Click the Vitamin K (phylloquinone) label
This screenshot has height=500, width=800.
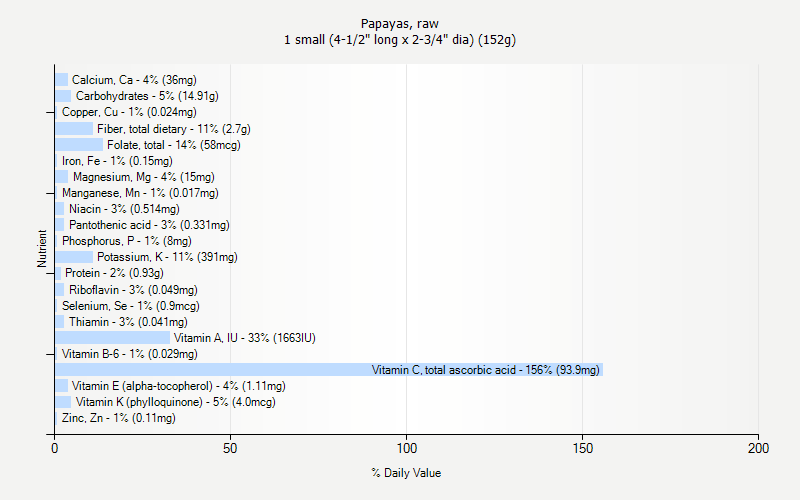tap(175, 402)
